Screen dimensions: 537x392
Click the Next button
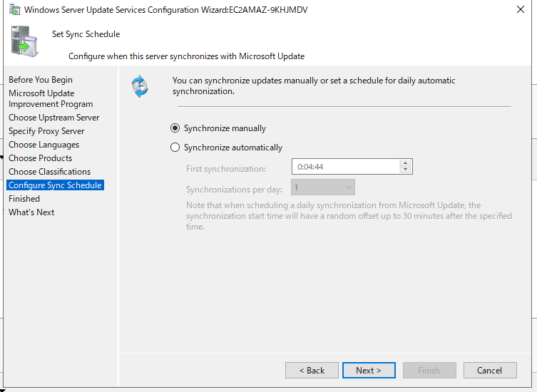[369, 371]
